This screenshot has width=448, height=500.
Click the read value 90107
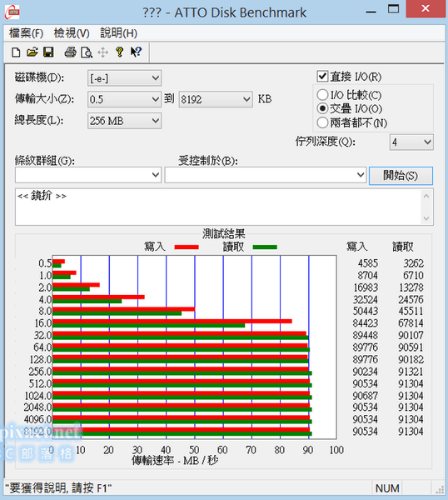click(x=411, y=336)
